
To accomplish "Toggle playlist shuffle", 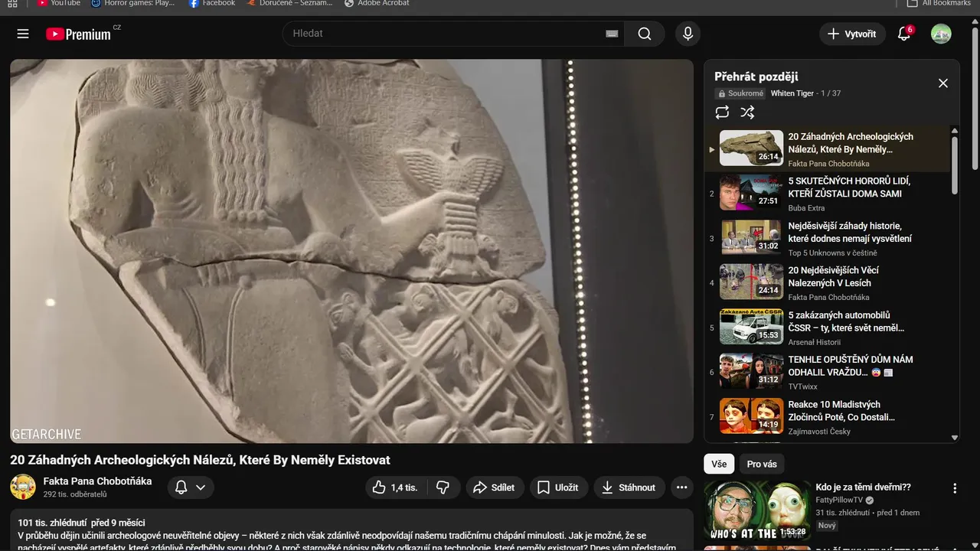I will (747, 112).
